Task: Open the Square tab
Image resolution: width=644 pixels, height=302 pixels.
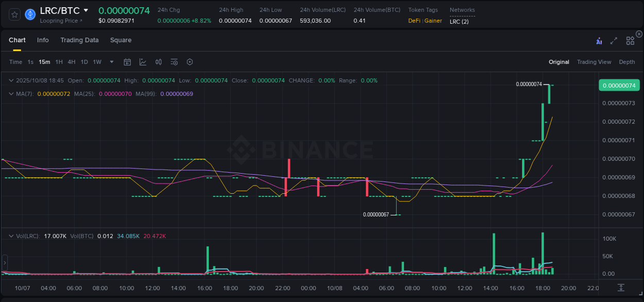Action: [x=121, y=40]
